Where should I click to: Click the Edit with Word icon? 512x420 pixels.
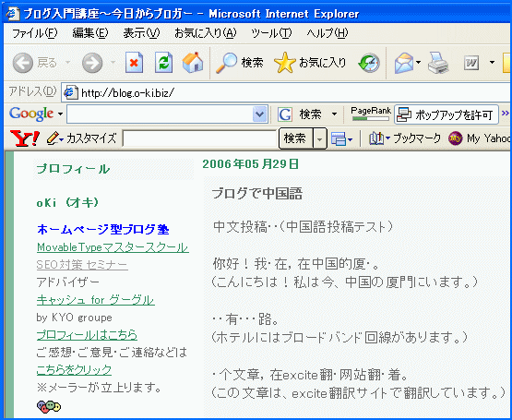click(x=471, y=63)
